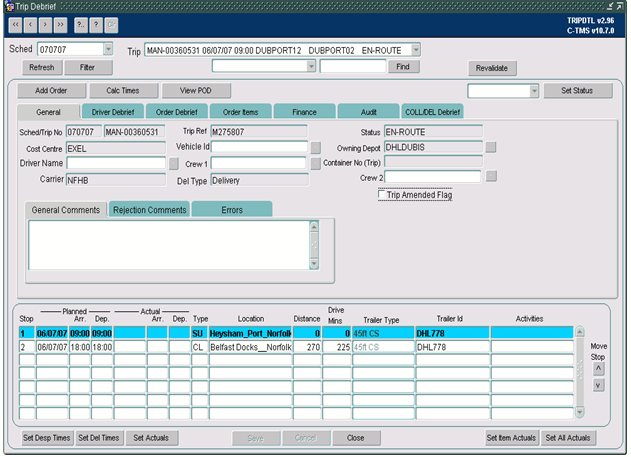This screenshot has width=631, height=457.
Task: Open lookup button beside Owning Depot field
Action: tap(491, 147)
